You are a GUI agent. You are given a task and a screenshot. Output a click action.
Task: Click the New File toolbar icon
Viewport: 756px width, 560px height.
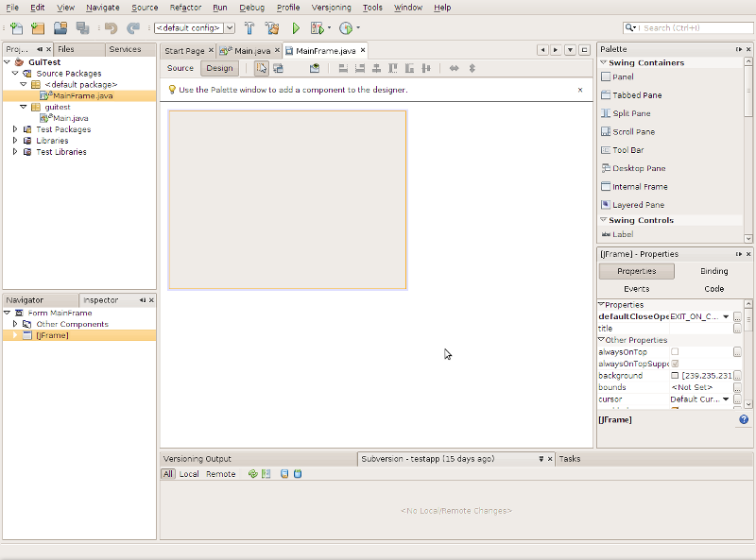point(16,28)
